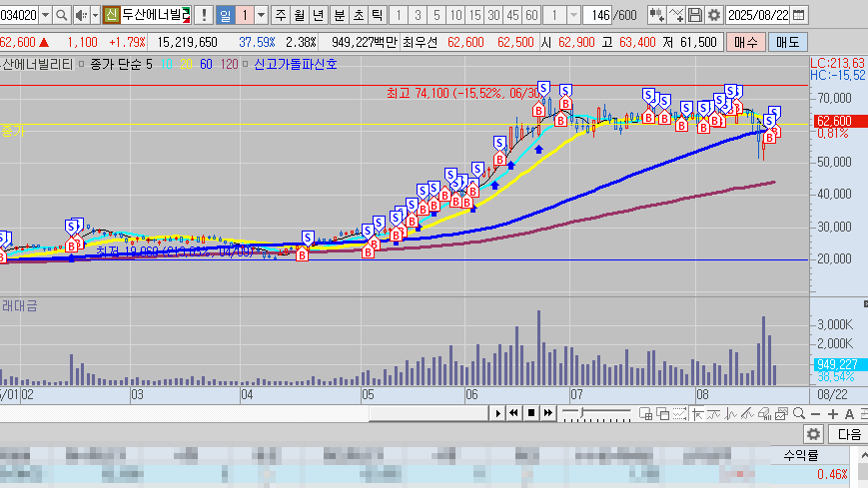The image size is (868, 488).
Task: Click the 다음 next button
Action: [849, 434]
